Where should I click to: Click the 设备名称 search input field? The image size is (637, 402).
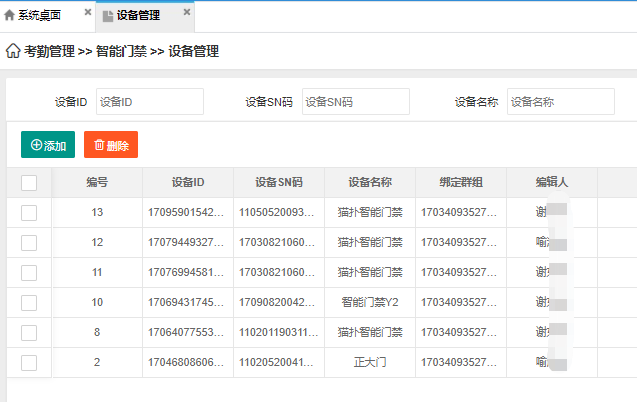click(x=560, y=102)
